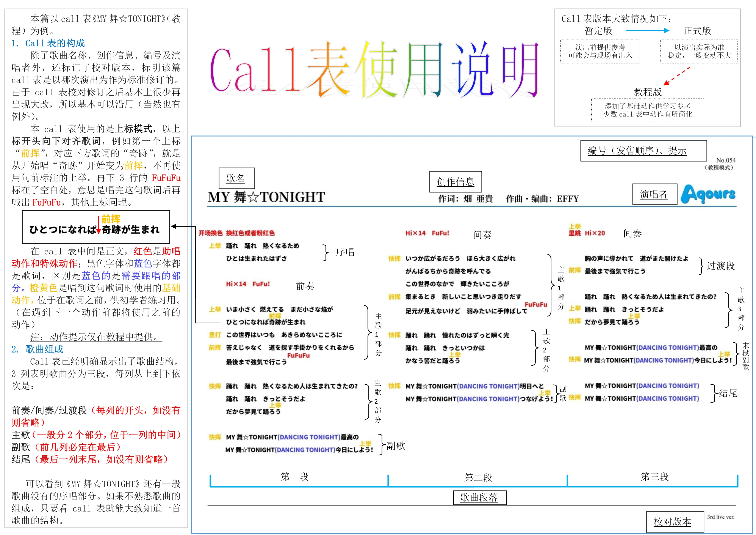Select the 歌名 label box
Screen dimensions: 756x535
point(236,179)
